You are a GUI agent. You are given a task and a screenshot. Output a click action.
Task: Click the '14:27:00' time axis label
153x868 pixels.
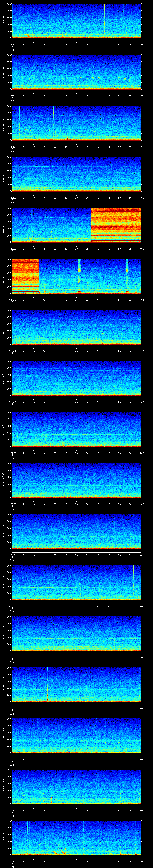(x=12, y=708)
